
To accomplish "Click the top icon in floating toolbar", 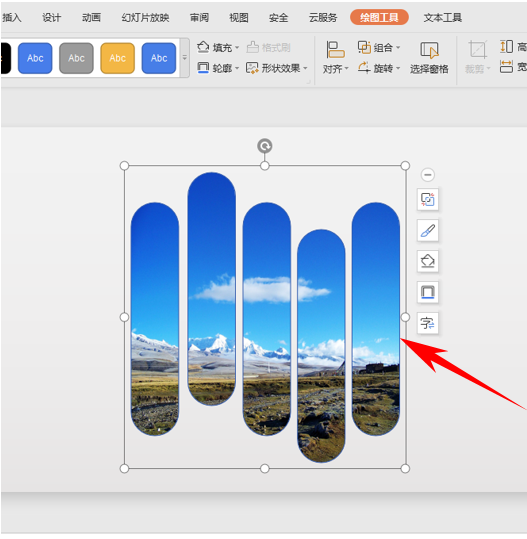I will click(428, 199).
